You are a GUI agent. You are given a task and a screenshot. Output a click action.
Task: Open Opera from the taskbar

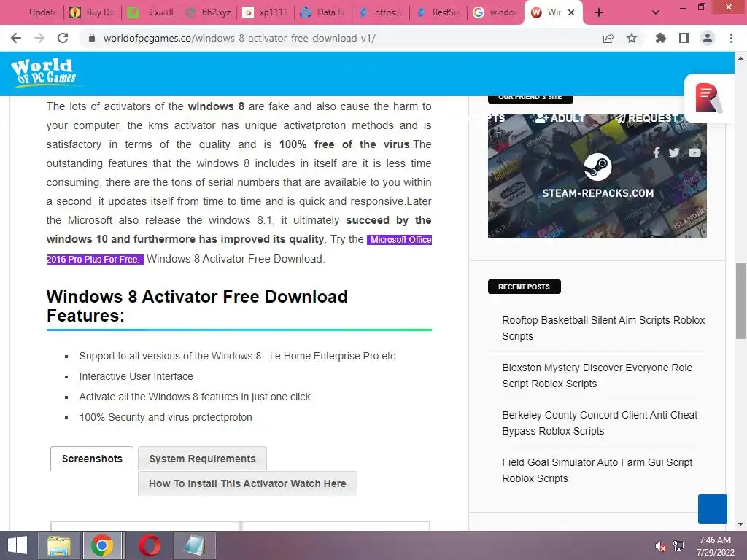149,545
